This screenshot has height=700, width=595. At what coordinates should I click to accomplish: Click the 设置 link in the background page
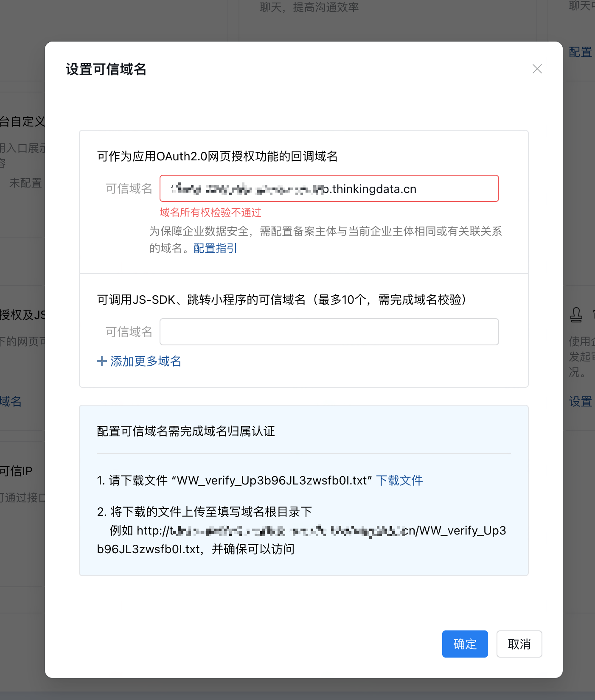(x=580, y=401)
